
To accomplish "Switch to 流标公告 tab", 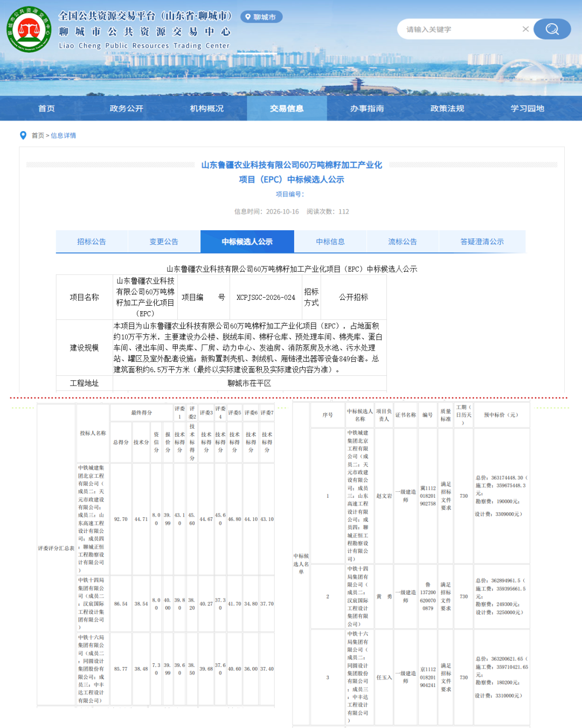I will click(x=403, y=242).
